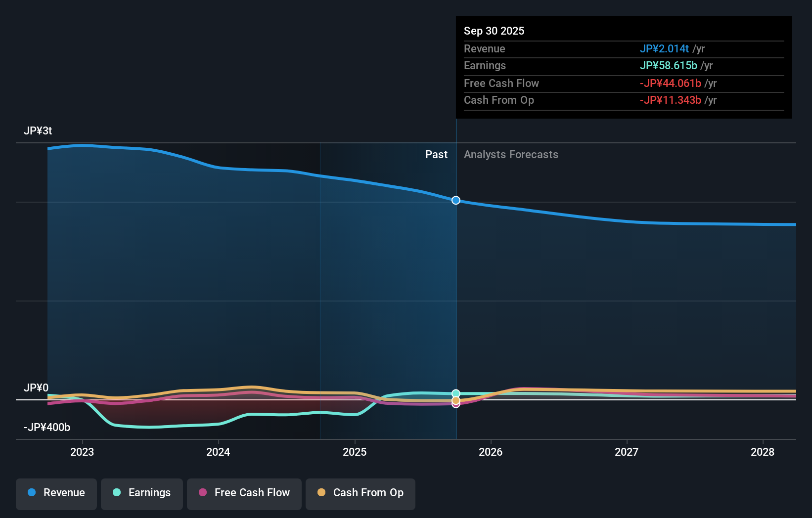
Task: Click the teal Earnings legend dot
Action: point(116,493)
